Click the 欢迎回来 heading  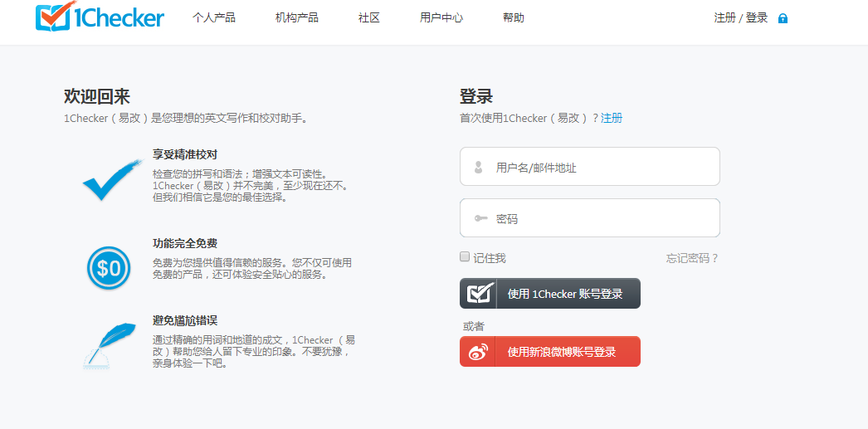coord(97,96)
